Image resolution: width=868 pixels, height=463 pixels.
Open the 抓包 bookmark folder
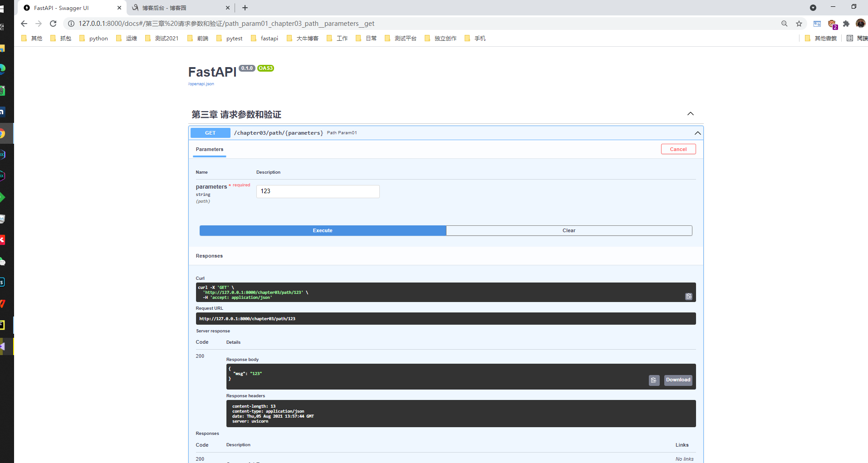tap(61, 38)
